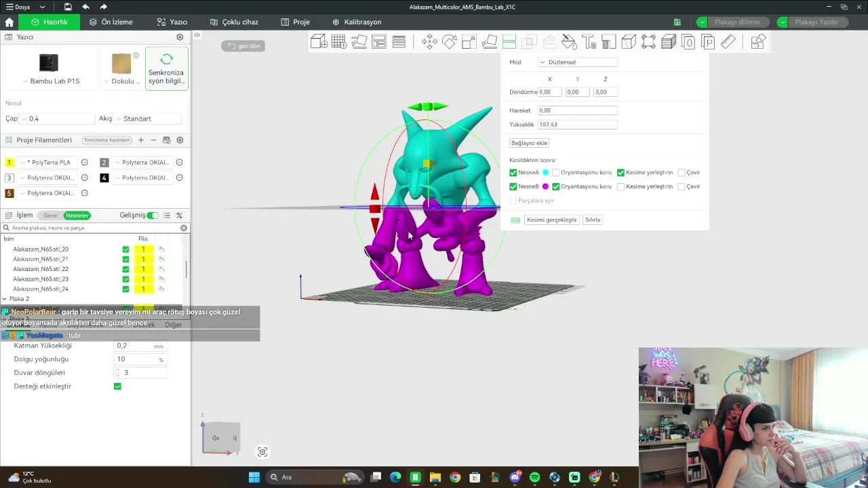Screen dimensions: 868x488
Task: Open Project Filaments settings gear
Action: pyautogui.click(x=180, y=140)
